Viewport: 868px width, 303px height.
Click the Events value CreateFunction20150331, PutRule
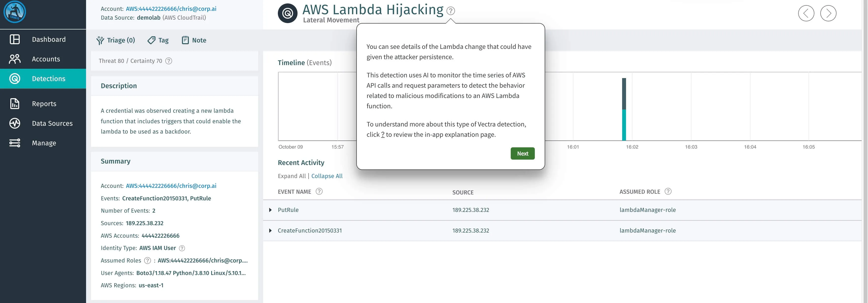[x=166, y=198]
